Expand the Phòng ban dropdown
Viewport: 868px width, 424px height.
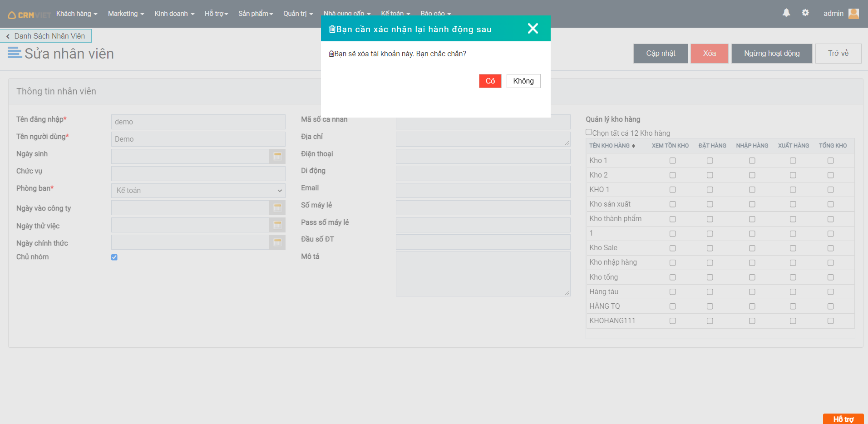click(198, 191)
